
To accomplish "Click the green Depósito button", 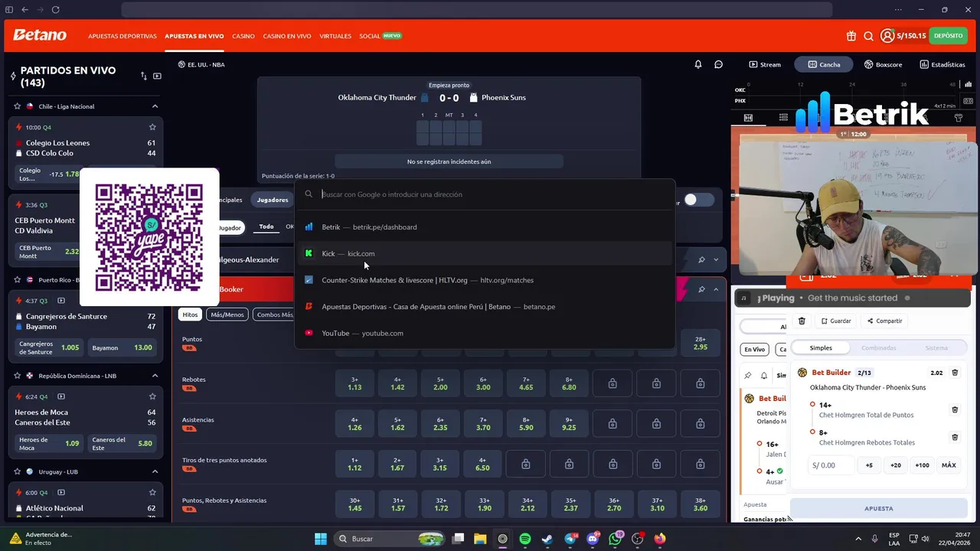I will (x=948, y=36).
